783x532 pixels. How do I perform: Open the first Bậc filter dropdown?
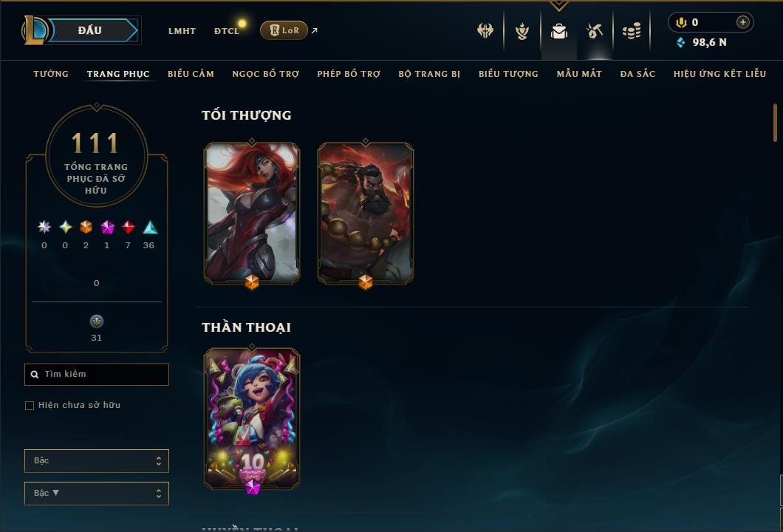[97, 460]
